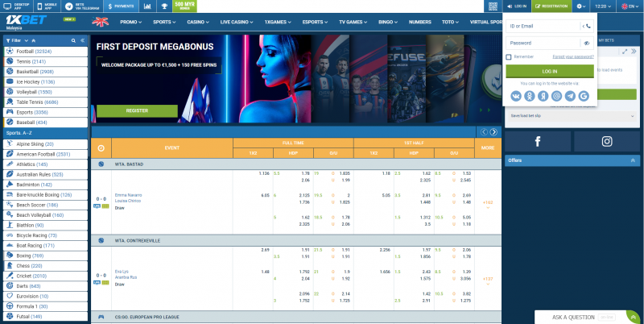Screen dimensions: 644x324
Task: Click the 500 MYR bonus button
Action: point(185,6)
